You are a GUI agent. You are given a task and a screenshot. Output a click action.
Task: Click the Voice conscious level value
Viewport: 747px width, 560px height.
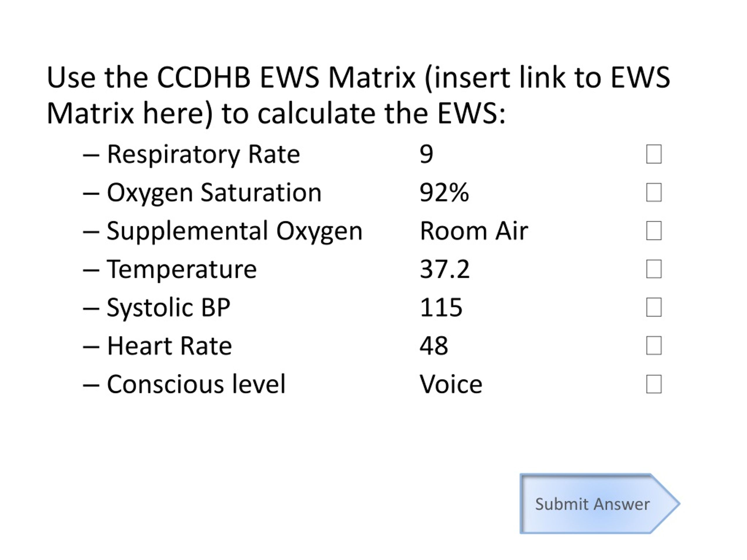[451, 384]
